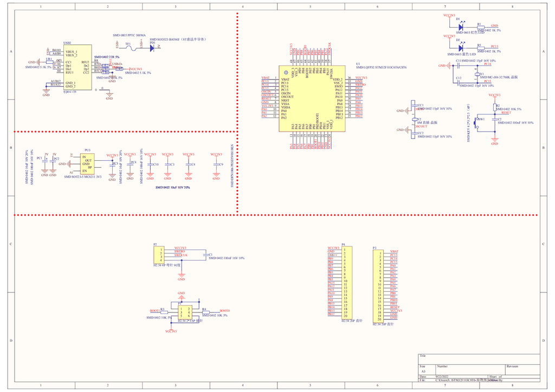Select capacitor C9 in the decoupling row
Screen dimensions: 555x392
coord(216,165)
